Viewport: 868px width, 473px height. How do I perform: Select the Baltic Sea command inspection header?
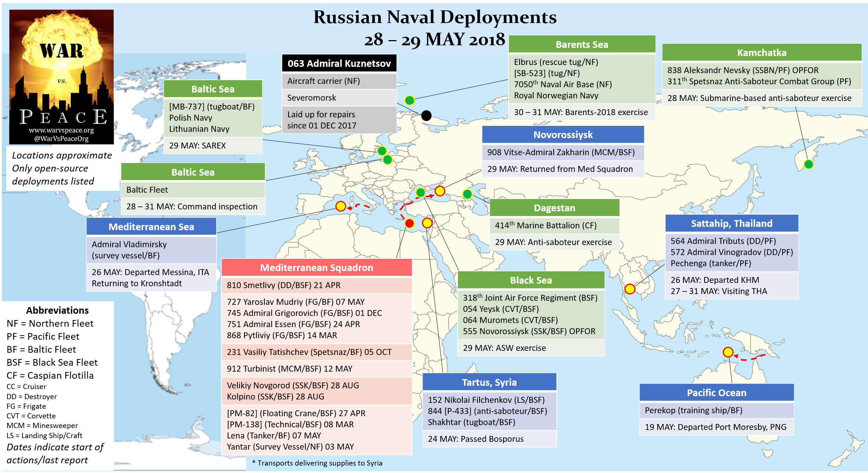pyautogui.click(x=193, y=172)
